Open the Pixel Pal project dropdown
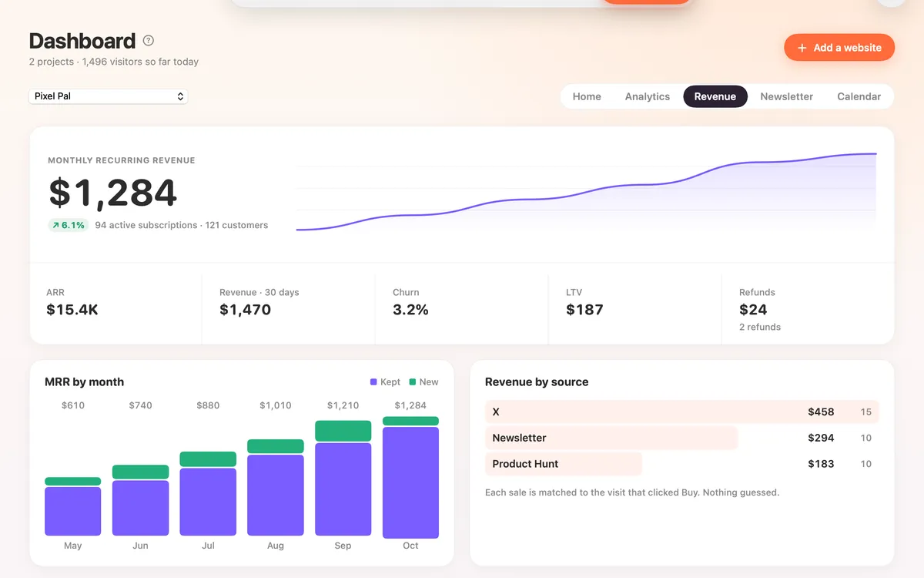Viewport: 924px width, 578px height. point(109,96)
